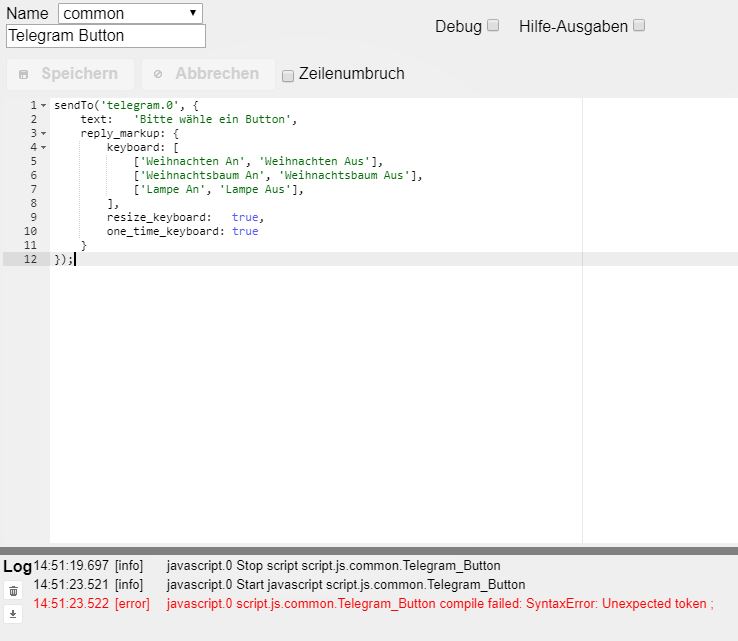Click the Abbrechen button label
Viewport: 738px width, 641px height.
(x=217, y=73)
